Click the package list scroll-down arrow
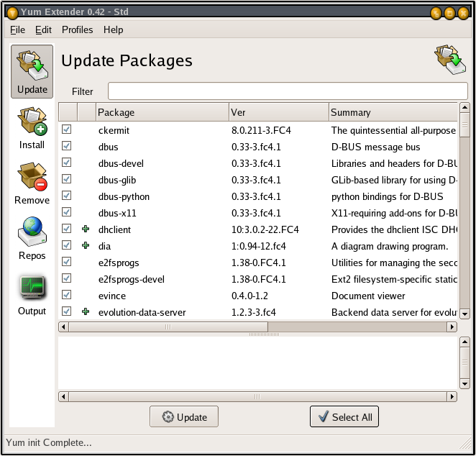This screenshot has height=456, width=476. (x=464, y=314)
